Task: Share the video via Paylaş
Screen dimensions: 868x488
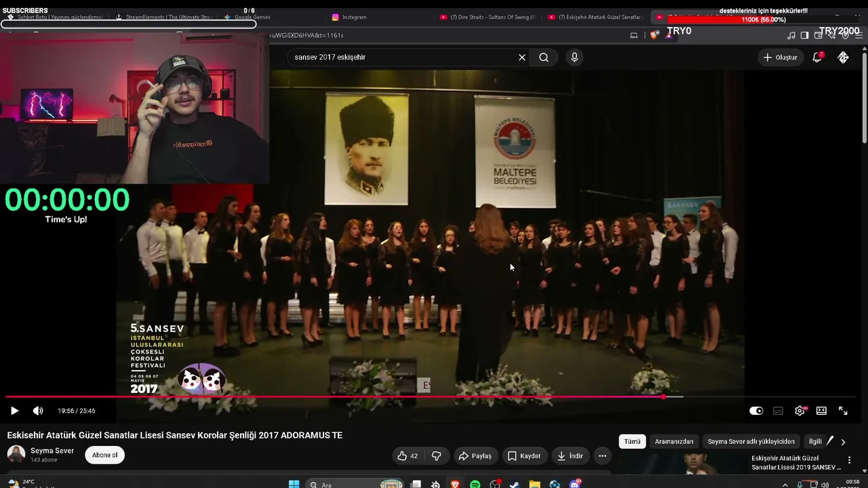Action: click(475, 456)
